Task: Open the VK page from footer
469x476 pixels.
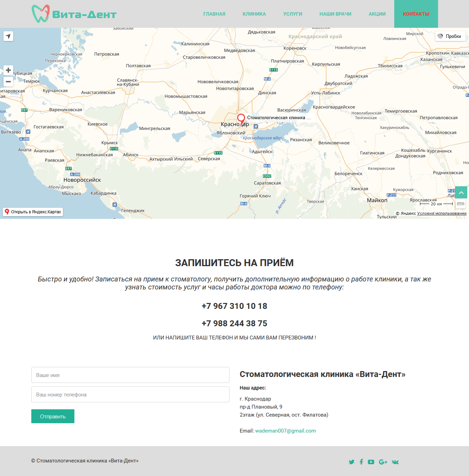Action: (x=395, y=462)
